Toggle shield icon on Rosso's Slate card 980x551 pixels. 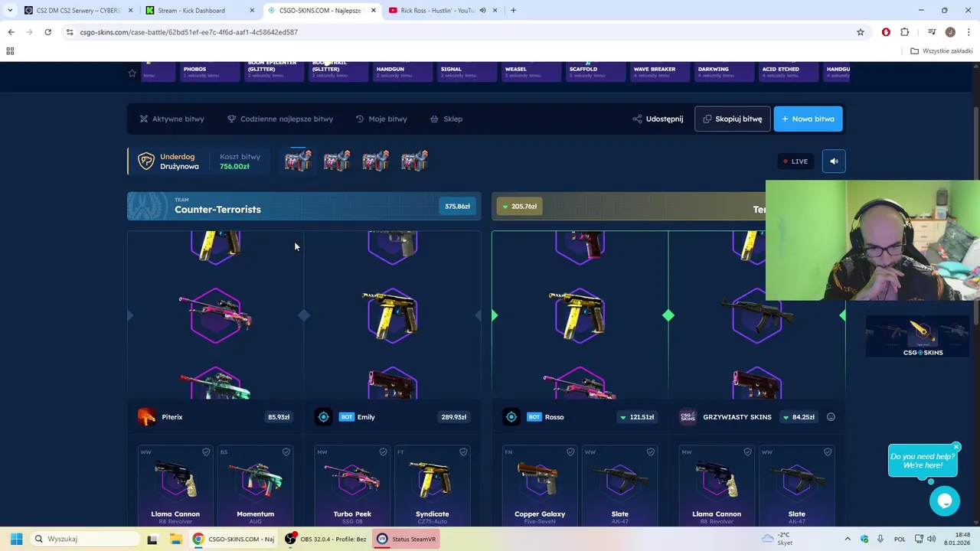click(651, 452)
